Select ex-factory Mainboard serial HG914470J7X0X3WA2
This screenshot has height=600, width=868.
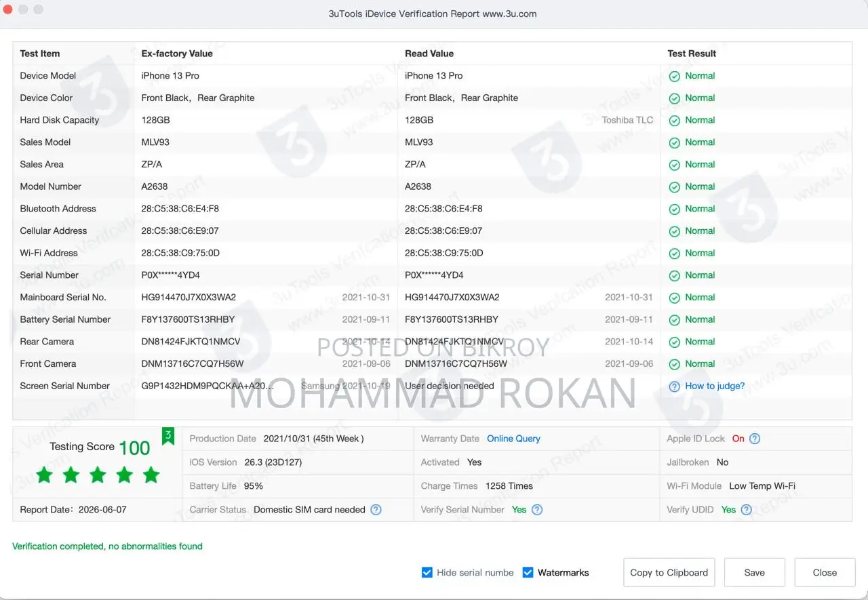click(189, 297)
